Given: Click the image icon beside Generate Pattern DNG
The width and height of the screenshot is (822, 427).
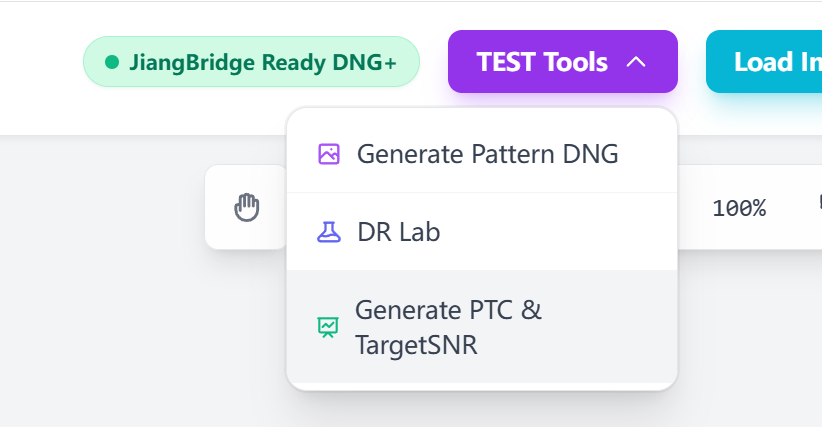Looking at the screenshot, I should (329, 154).
